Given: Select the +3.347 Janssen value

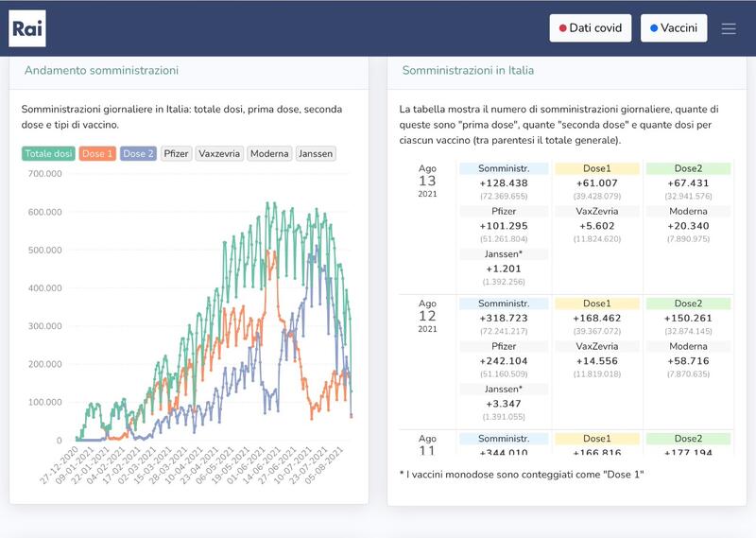Looking at the screenshot, I should tap(504, 404).
